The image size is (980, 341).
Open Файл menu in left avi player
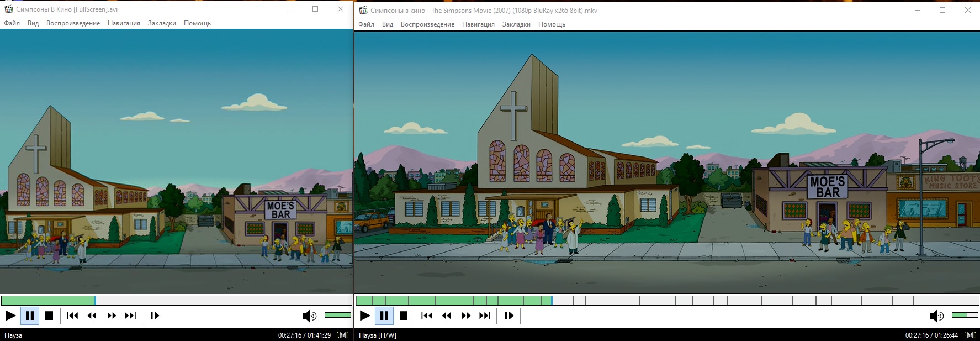(12, 23)
